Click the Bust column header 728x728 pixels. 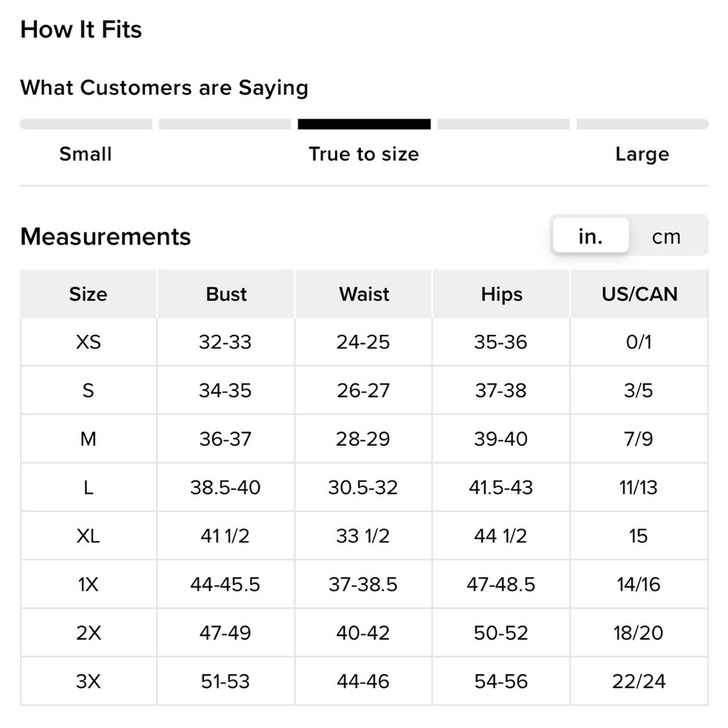click(x=226, y=294)
